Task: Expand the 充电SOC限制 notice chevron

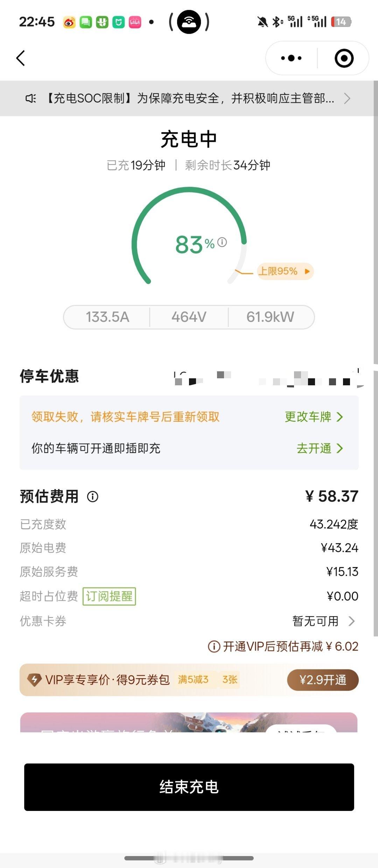Action: (x=347, y=98)
